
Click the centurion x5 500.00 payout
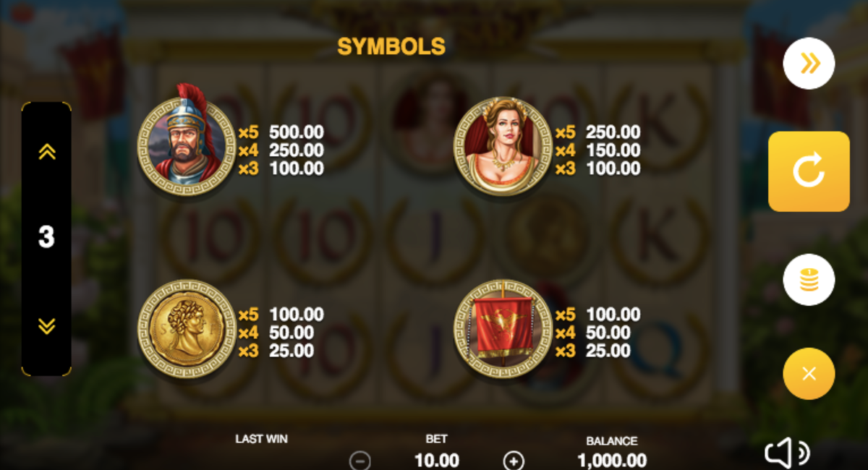(281, 132)
